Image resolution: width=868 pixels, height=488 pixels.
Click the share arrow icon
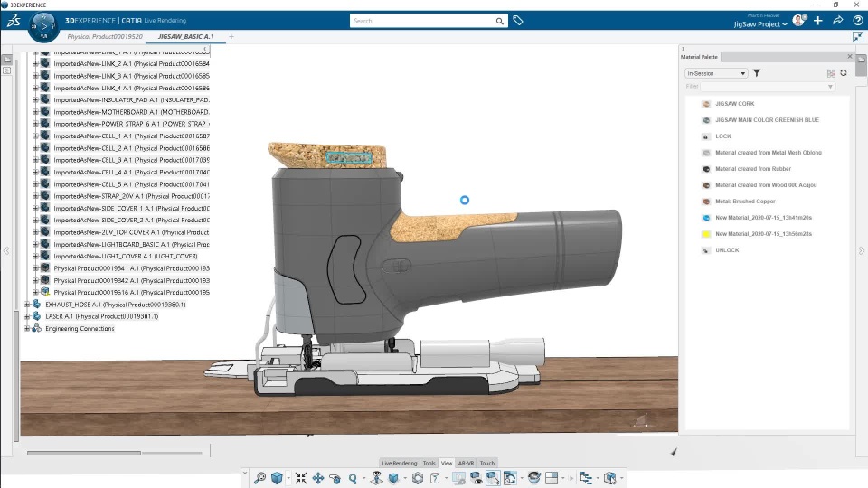pos(838,21)
